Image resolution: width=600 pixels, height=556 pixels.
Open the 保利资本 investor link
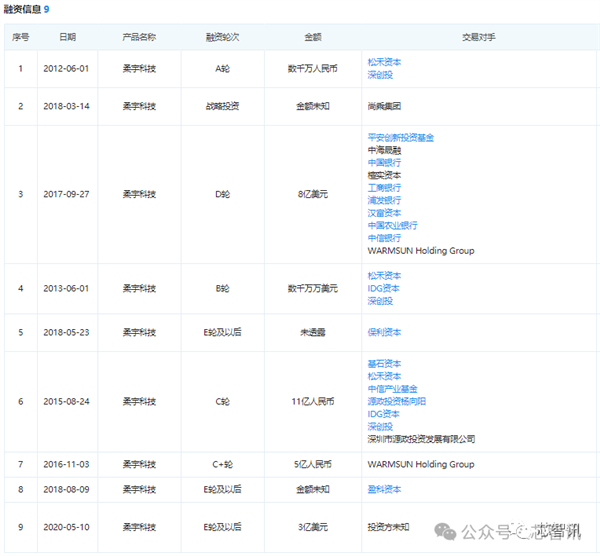pyautogui.click(x=384, y=332)
